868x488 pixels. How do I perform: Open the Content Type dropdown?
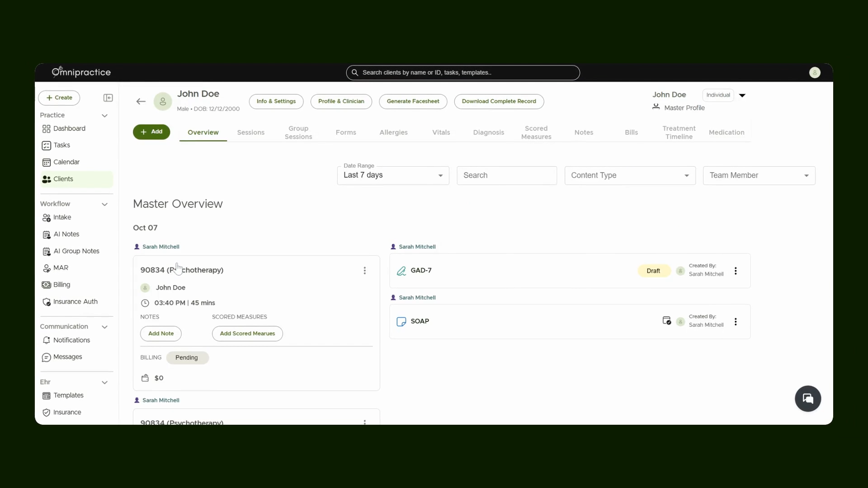pyautogui.click(x=630, y=175)
